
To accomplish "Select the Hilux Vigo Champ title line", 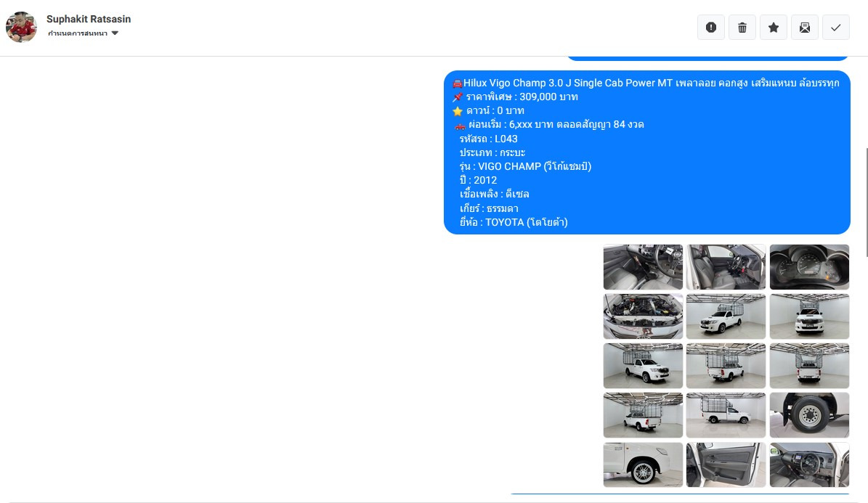I will [646, 83].
